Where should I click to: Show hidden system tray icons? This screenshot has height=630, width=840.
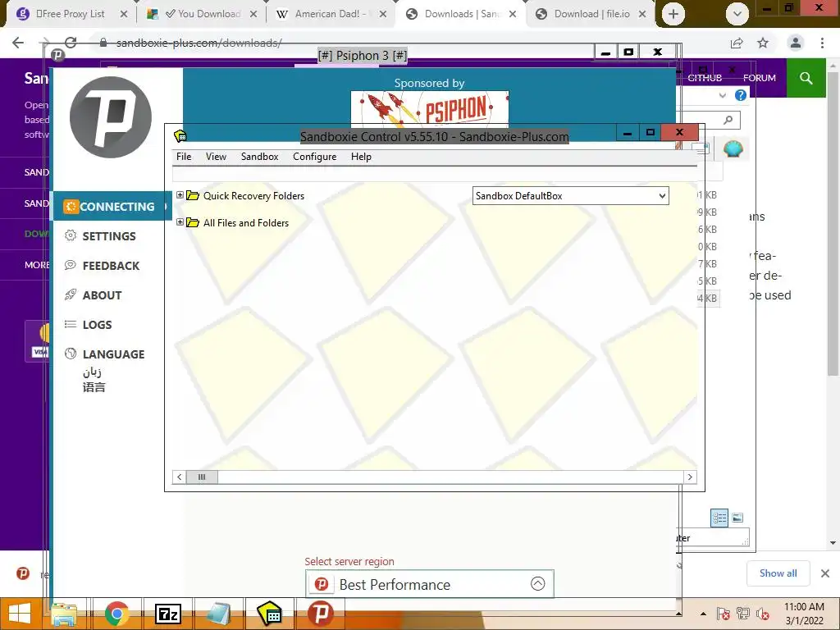coord(703,614)
